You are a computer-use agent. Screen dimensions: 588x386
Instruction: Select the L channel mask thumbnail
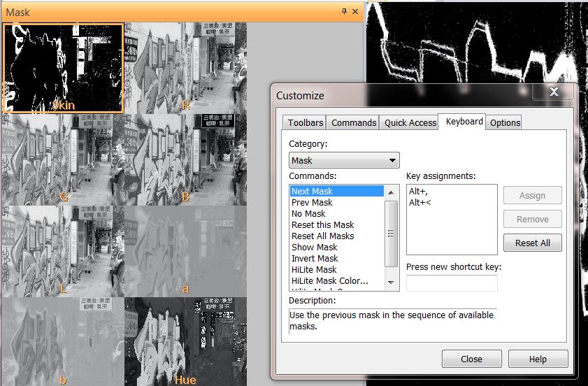click(x=64, y=251)
